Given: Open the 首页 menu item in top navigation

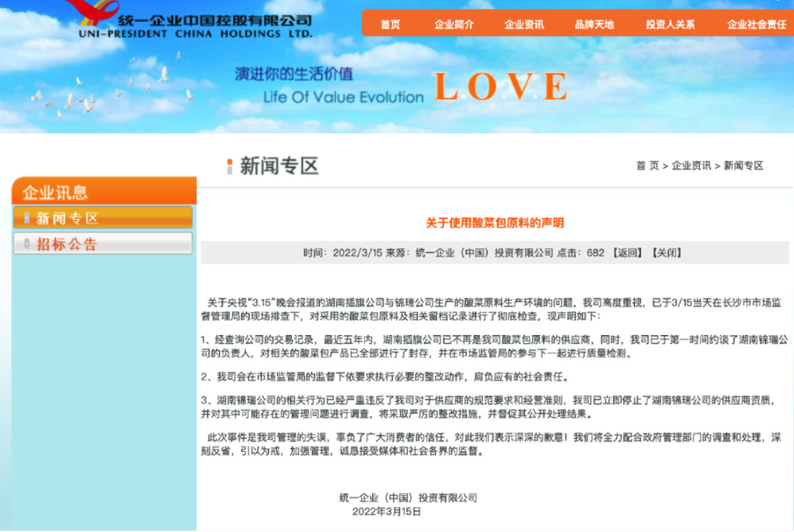Looking at the screenshot, I should point(390,24).
